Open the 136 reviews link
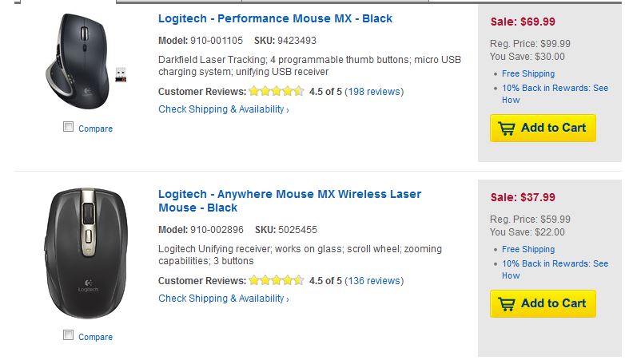Screen dimensions: 625x364 coord(374,281)
